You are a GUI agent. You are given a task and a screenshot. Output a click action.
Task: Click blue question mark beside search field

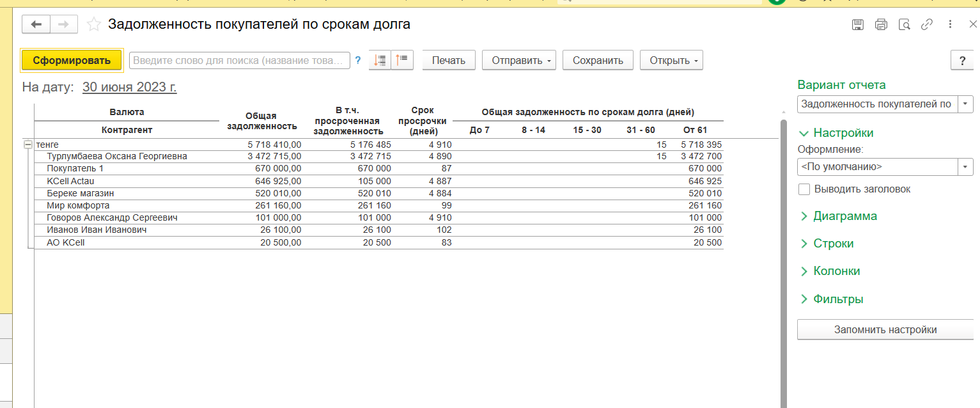click(x=358, y=61)
